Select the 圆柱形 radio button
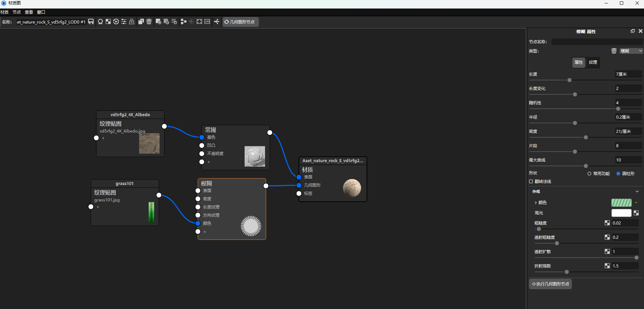 coord(618,173)
